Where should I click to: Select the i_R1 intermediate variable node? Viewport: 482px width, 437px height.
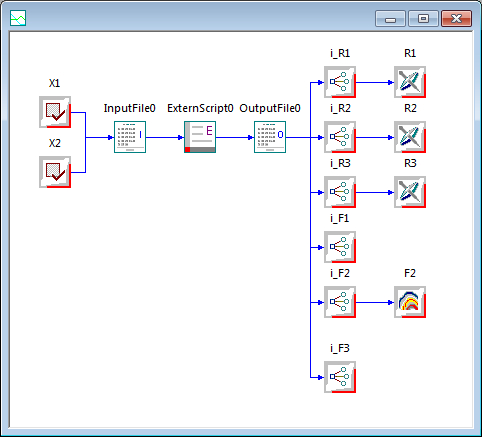340,82
